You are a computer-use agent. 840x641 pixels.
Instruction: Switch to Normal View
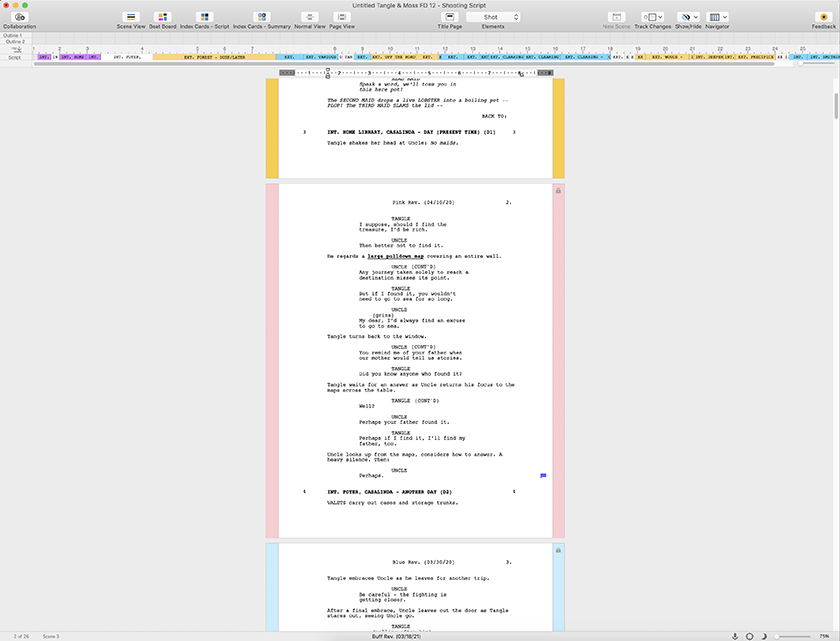pyautogui.click(x=309, y=18)
